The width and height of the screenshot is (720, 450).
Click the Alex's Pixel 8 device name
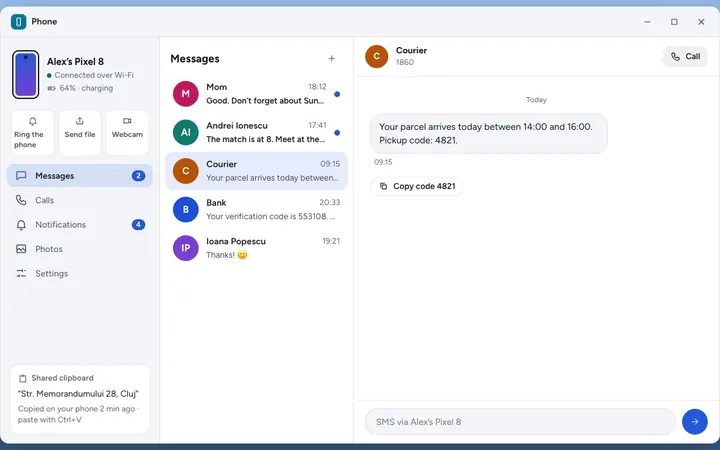point(75,62)
